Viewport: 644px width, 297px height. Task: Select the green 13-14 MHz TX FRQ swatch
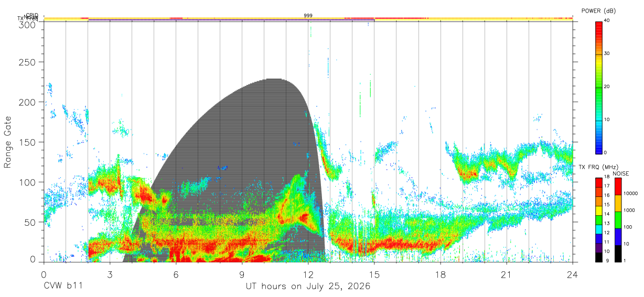(x=599, y=219)
